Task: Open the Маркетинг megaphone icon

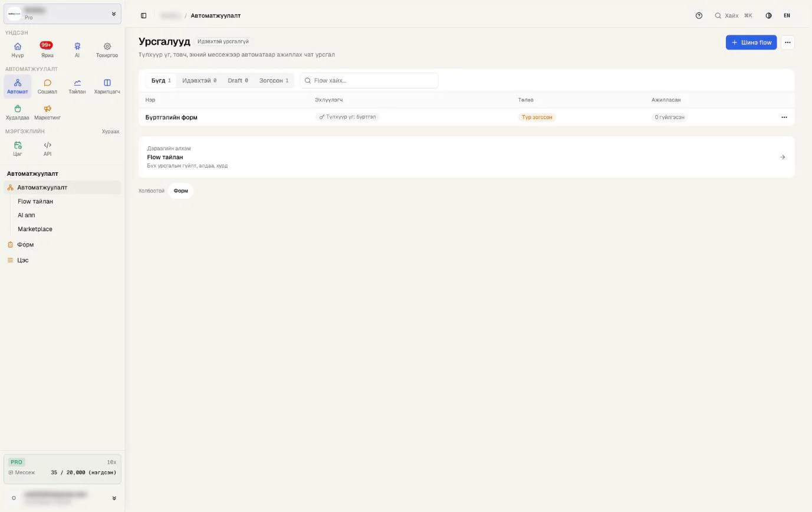Action: point(47,112)
